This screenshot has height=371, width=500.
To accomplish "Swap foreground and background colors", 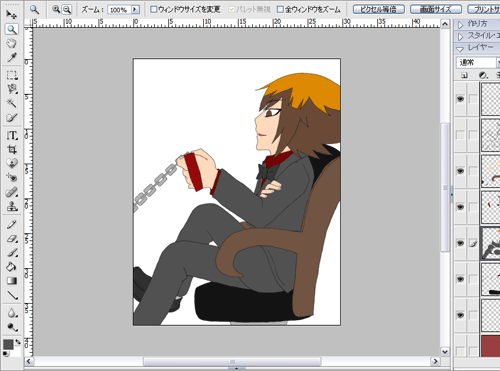I will click(18, 342).
